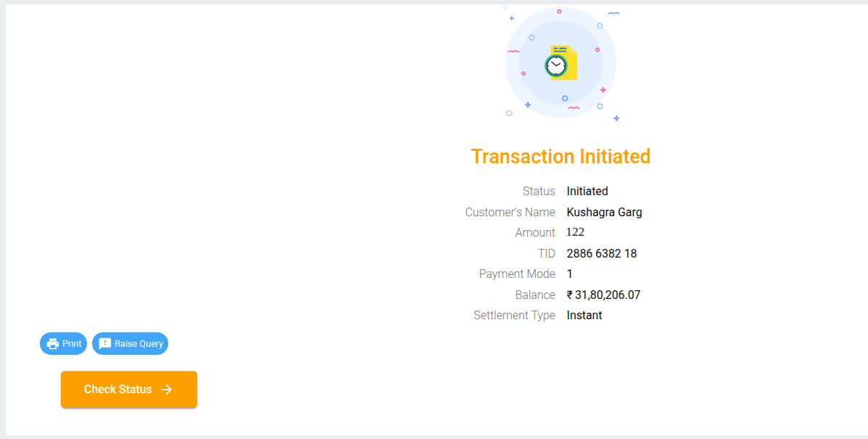
Task: Click the Balance field label
Action: click(x=535, y=295)
